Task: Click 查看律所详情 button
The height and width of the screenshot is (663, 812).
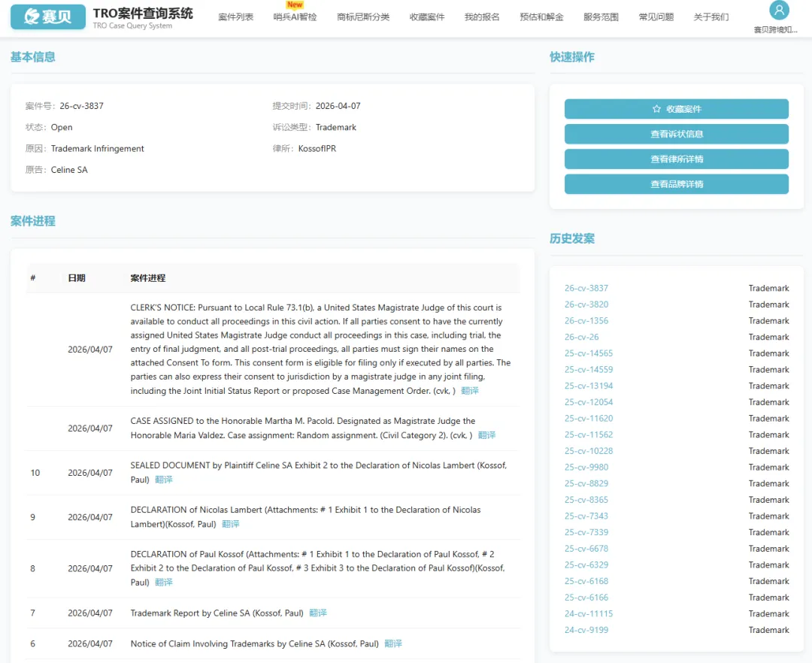Action: [x=677, y=159]
